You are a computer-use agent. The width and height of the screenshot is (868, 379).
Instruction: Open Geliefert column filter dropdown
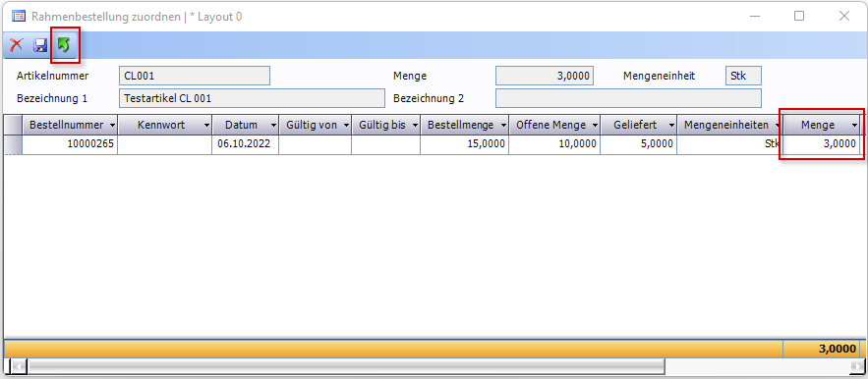671,126
